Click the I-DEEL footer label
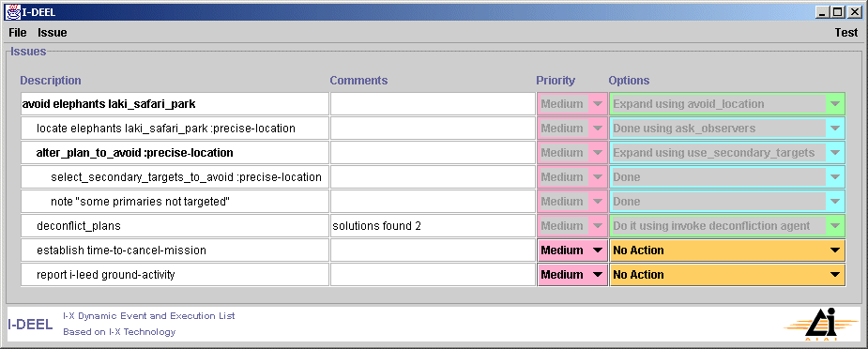 coord(30,325)
